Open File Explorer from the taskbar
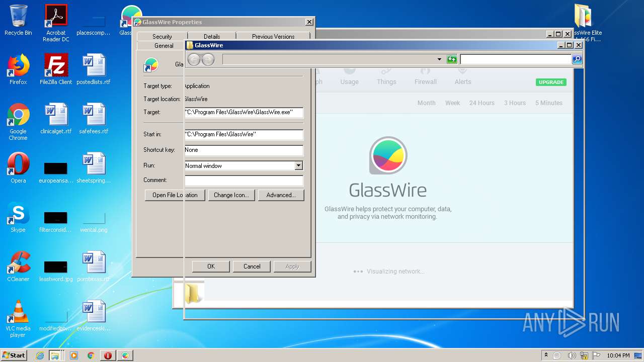The width and height of the screenshot is (644, 362). pyautogui.click(x=55, y=355)
